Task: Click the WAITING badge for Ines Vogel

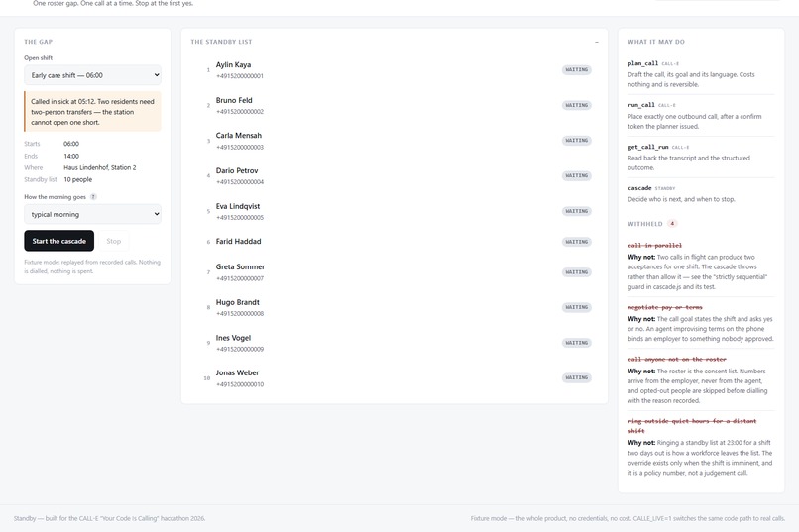Action: 577,343
